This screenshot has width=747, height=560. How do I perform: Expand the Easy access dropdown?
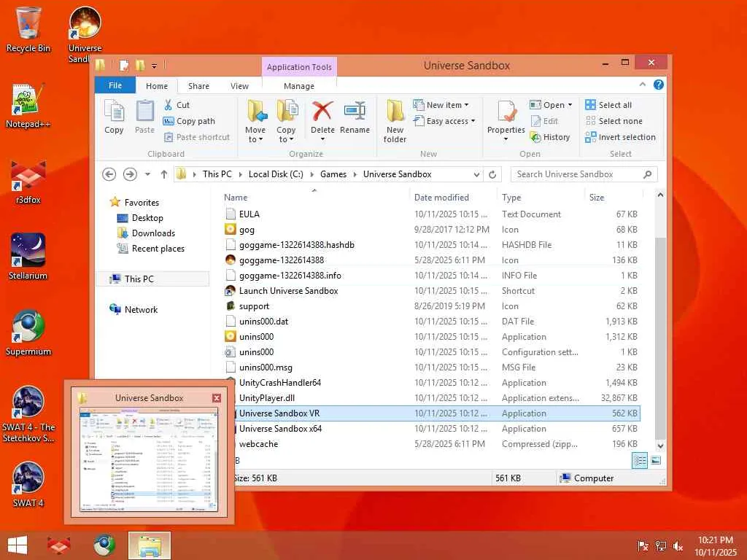473,121
